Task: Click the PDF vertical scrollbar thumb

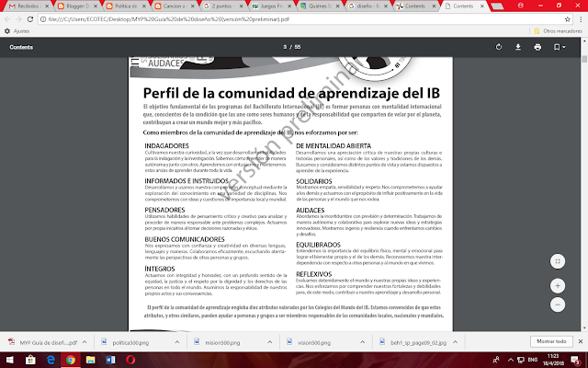Action: [x=584, y=59]
